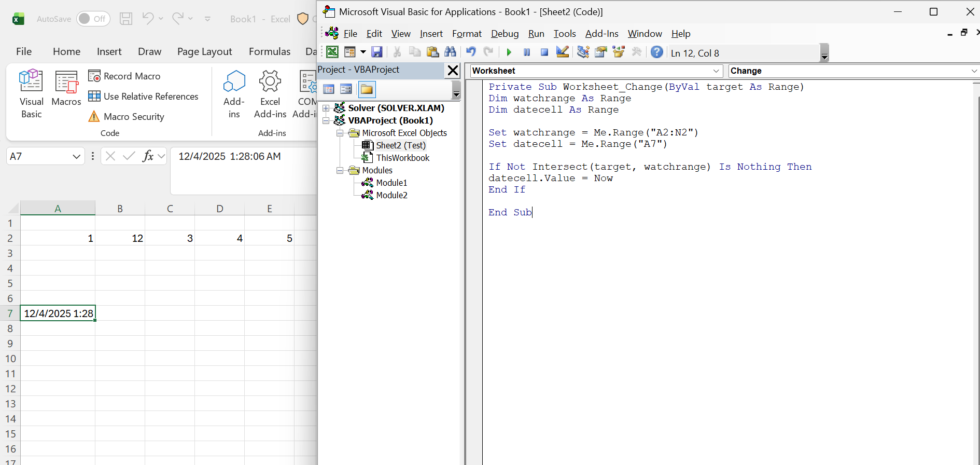Select Module2 in the project tree
The height and width of the screenshot is (465, 980).
(391, 195)
